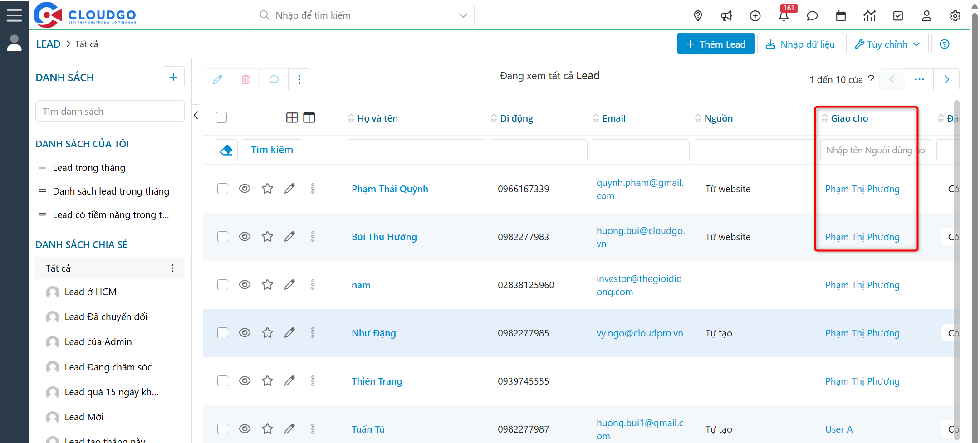Collapse the left list panel with the chevron
Screen dimensions: 980x443
pyautogui.click(x=196, y=115)
